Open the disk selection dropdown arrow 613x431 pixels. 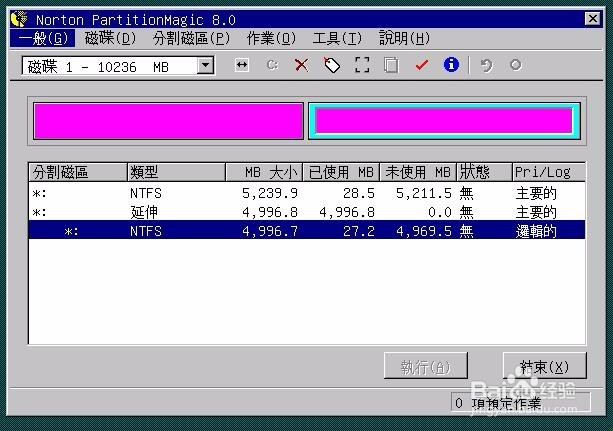tap(205, 65)
